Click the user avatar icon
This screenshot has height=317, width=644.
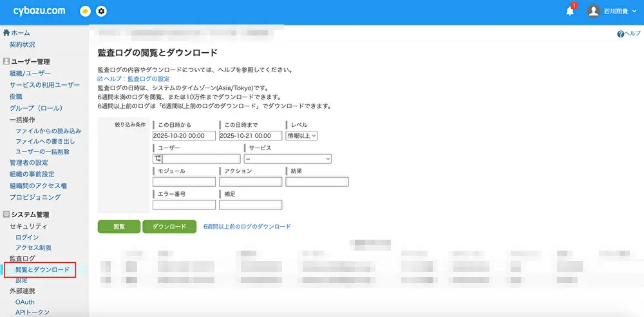click(x=594, y=12)
